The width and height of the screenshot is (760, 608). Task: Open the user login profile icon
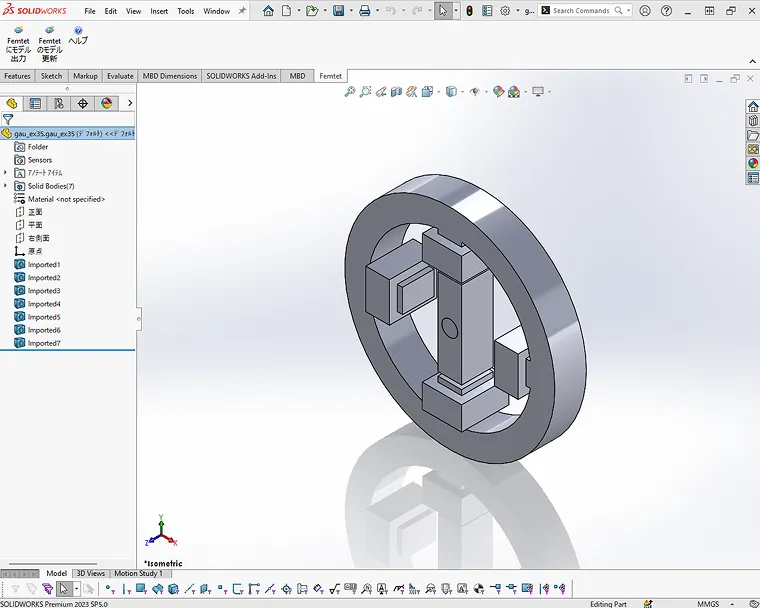click(x=645, y=11)
